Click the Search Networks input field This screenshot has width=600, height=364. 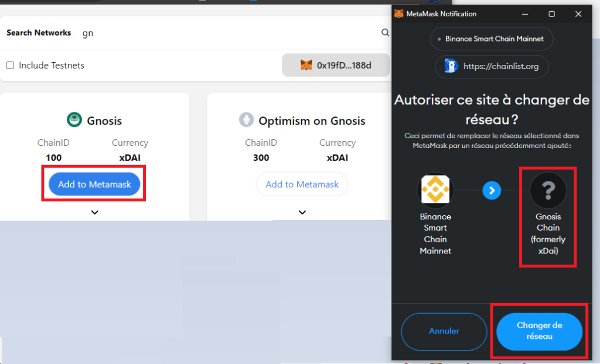(x=230, y=33)
